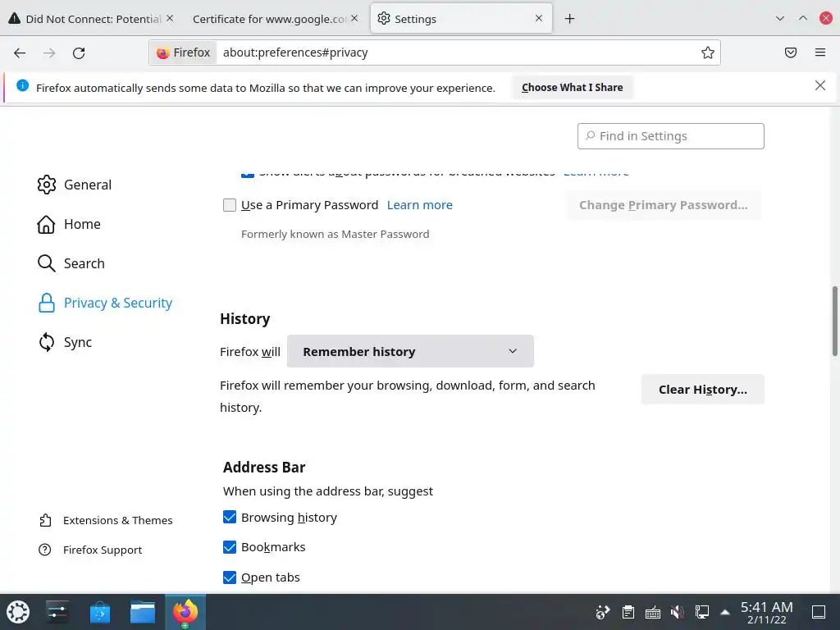The width and height of the screenshot is (840, 630).
Task: Open the application launcher in the taskbar
Action: [x=18, y=612]
